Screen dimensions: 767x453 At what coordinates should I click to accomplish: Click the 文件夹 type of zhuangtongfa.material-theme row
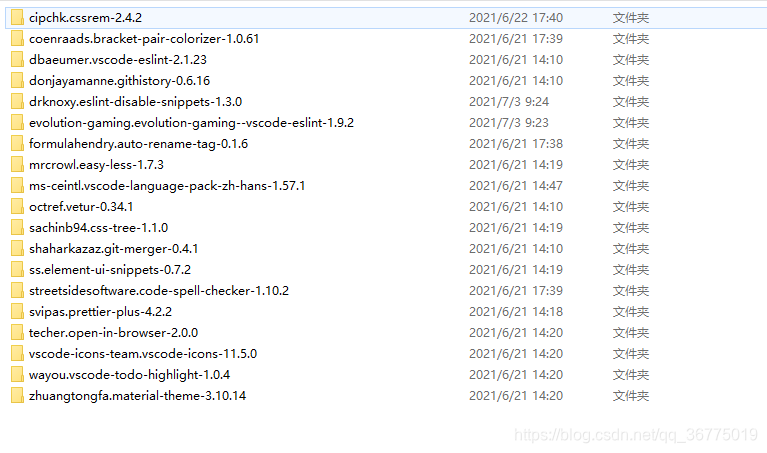(x=631, y=396)
